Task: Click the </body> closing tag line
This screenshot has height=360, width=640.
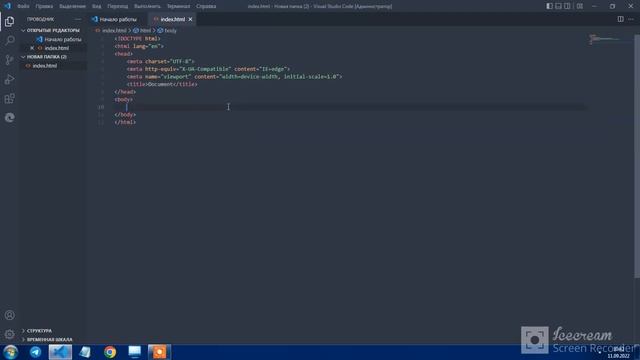Action: coord(125,115)
